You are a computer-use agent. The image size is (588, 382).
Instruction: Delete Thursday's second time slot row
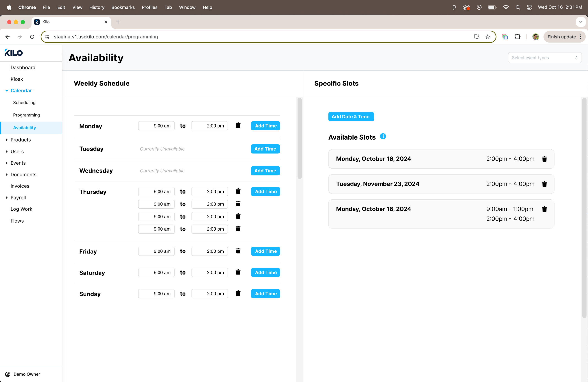tap(238, 204)
